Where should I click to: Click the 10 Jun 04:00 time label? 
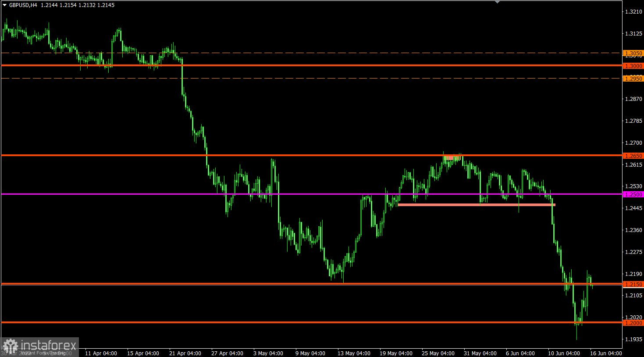[564, 353]
